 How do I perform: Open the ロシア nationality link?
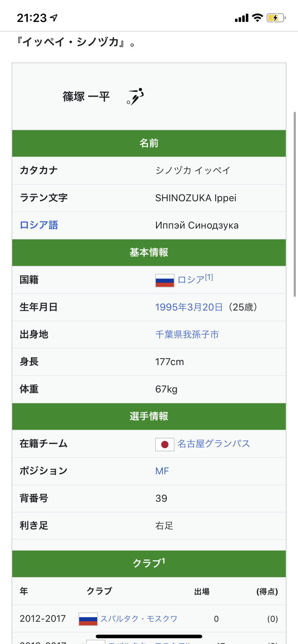pos(191,280)
